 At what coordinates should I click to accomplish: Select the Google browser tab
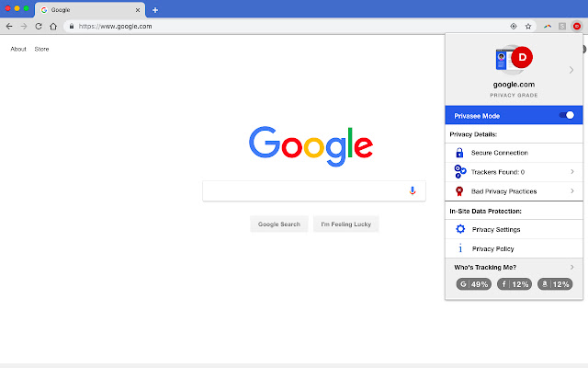coord(90,10)
